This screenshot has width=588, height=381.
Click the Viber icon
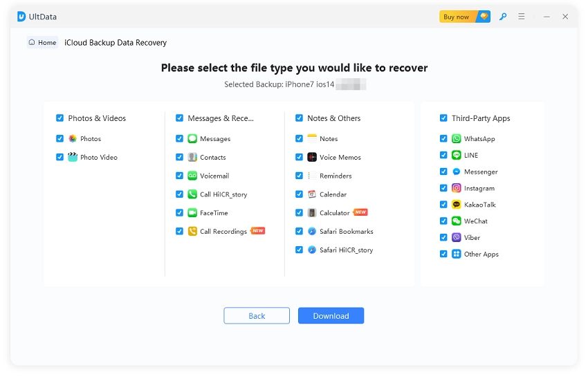pyautogui.click(x=457, y=237)
